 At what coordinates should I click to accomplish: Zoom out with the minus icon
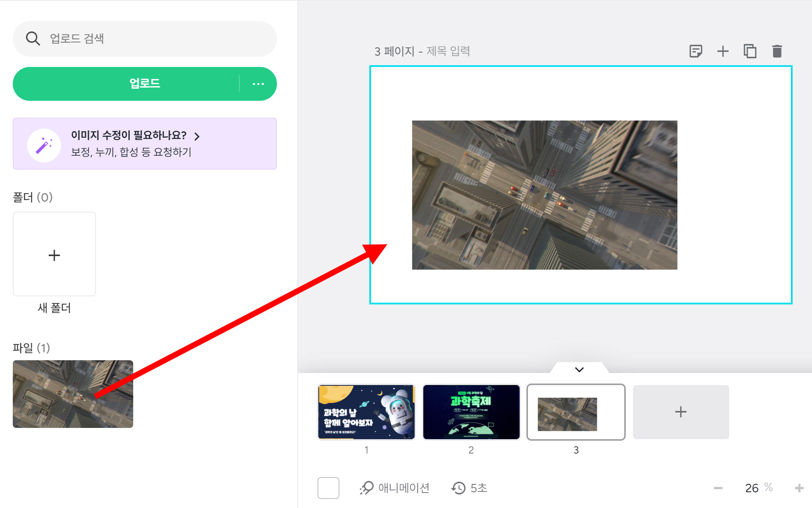pos(718,488)
